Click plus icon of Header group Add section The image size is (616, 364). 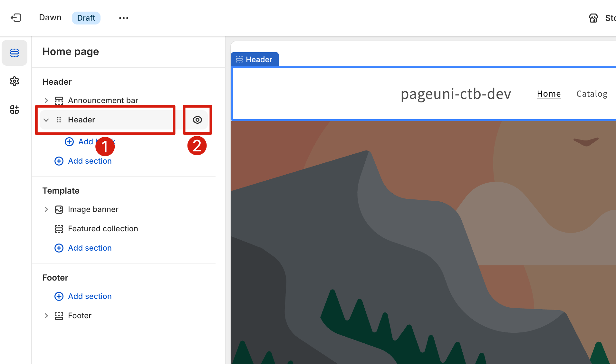point(59,161)
